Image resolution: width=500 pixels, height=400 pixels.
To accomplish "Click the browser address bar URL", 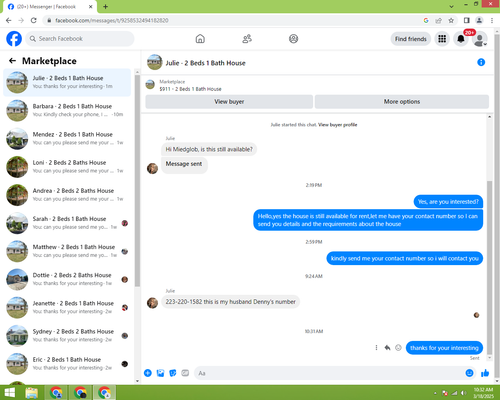I will click(112, 20).
